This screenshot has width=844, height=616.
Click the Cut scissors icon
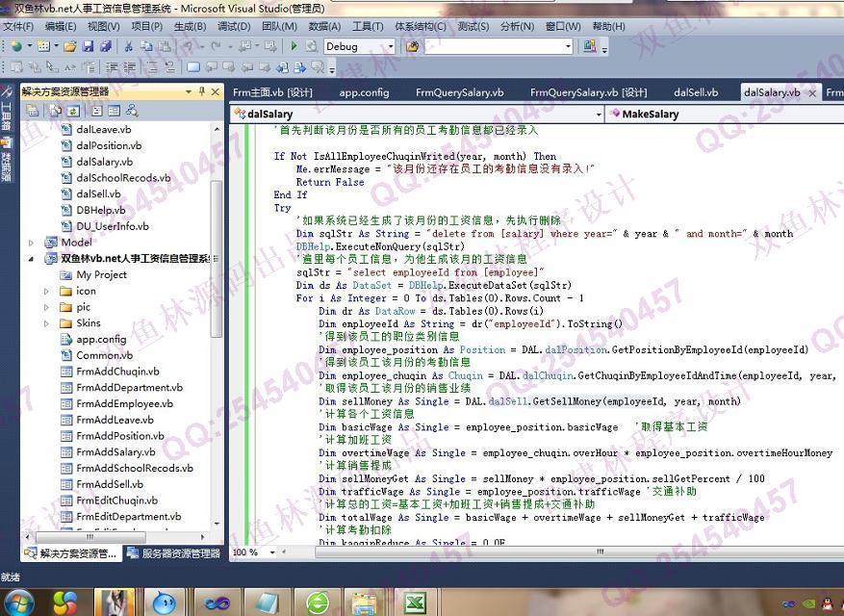point(129,47)
